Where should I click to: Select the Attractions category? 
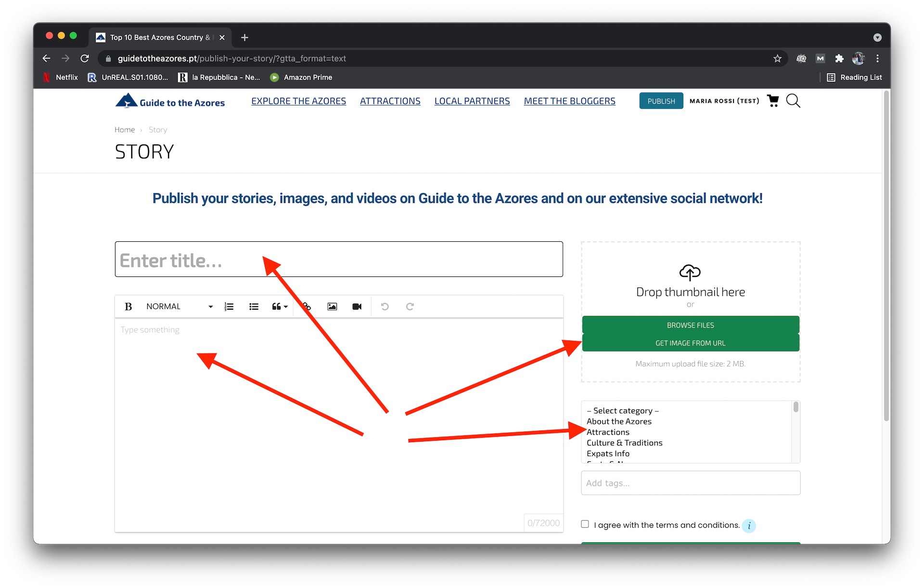607,432
